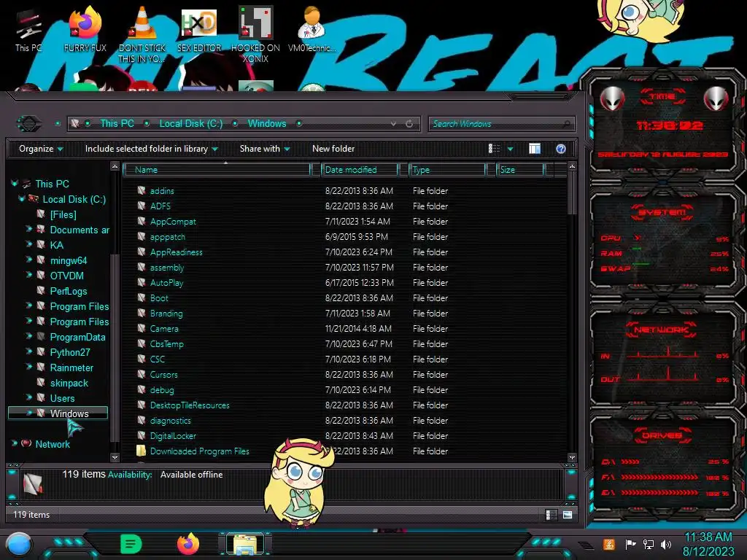The image size is (747, 560).
Task: Click the change view icon in toolbar
Action: pos(494,149)
